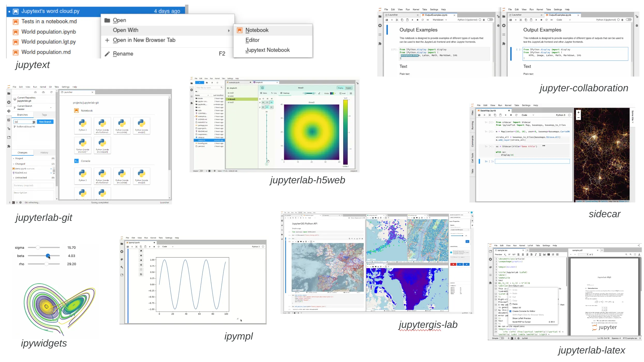Click the Preview button in the sample.tex toolbar

click(x=499, y=254)
